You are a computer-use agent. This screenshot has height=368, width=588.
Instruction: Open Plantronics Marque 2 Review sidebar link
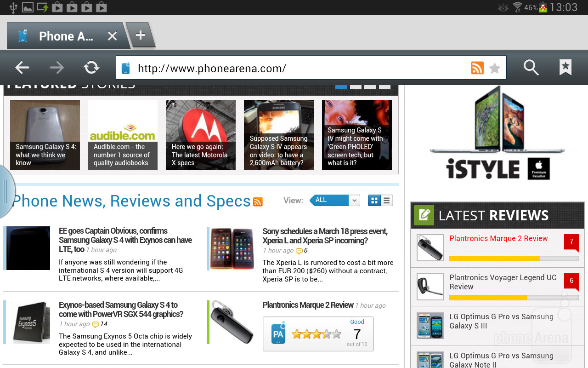498,238
